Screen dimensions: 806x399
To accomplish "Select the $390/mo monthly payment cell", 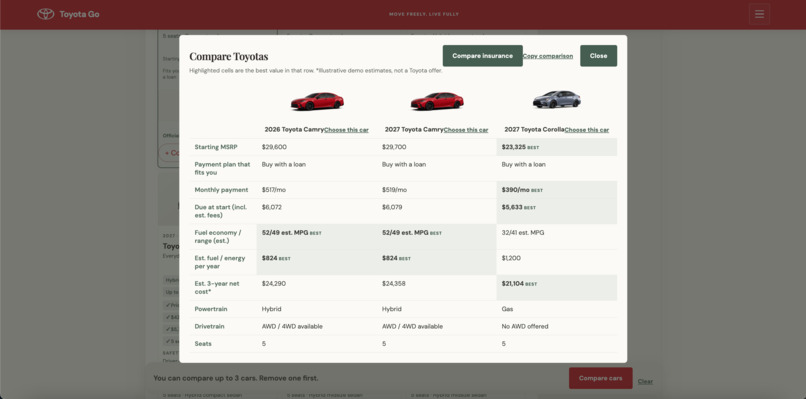I will (x=557, y=190).
